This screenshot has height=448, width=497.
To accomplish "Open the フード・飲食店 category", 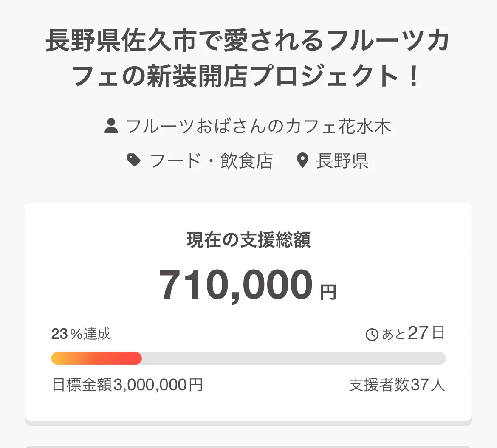I will 211,161.
